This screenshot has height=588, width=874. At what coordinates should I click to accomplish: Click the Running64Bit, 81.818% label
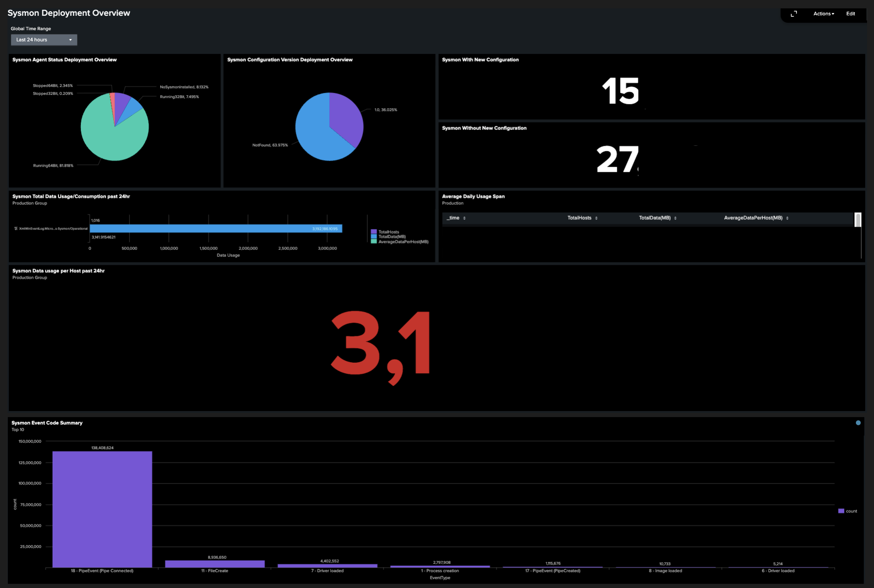[53, 165]
